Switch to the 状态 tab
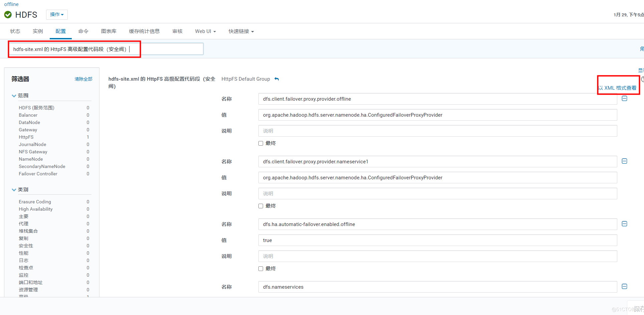The width and height of the screenshot is (644, 315). point(15,31)
